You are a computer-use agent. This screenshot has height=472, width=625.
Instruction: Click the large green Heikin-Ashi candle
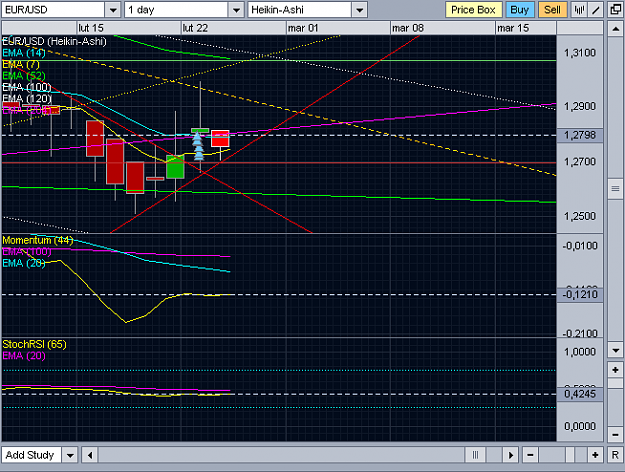[x=175, y=167]
